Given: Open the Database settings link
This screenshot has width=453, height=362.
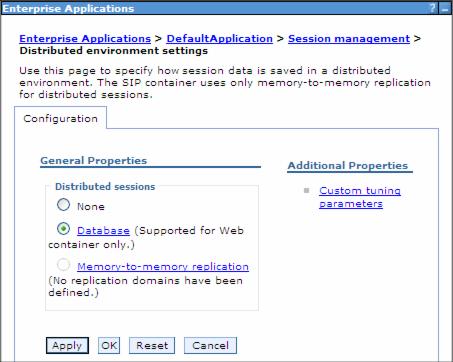Looking at the screenshot, I should click(x=103, y=231).
